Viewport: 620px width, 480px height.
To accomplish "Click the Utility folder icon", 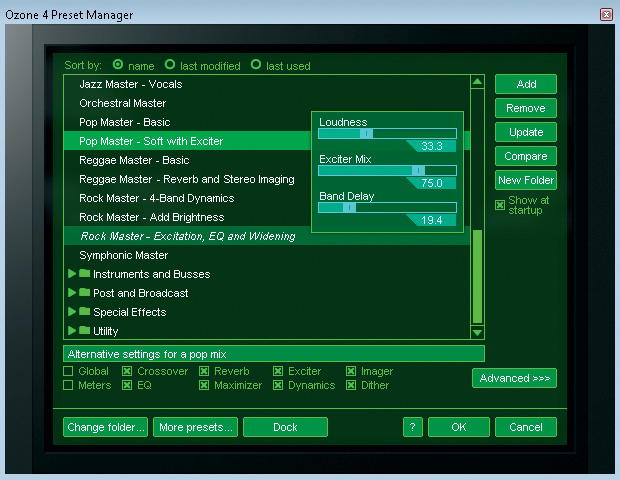I will [x=84, y=331].
